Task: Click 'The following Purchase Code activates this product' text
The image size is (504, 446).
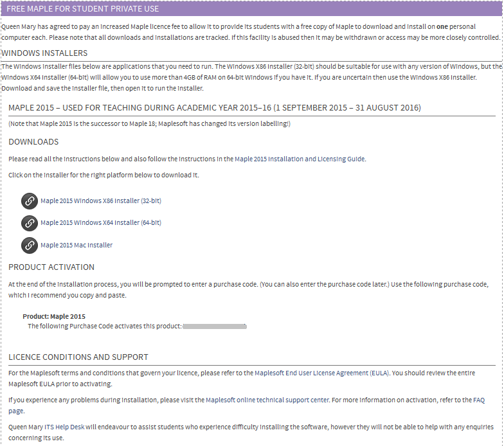Action: coord(105,326)
